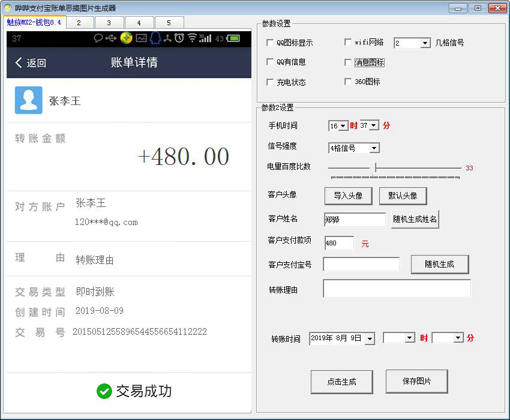Check the 360图标 option

click(x=347, y=82)
